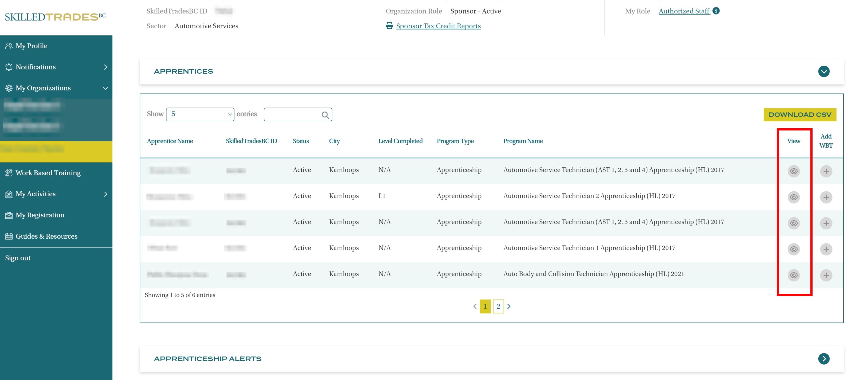Open the Show entries dropdown
Screen dimensions: 868x380
(x=200, y=114)
